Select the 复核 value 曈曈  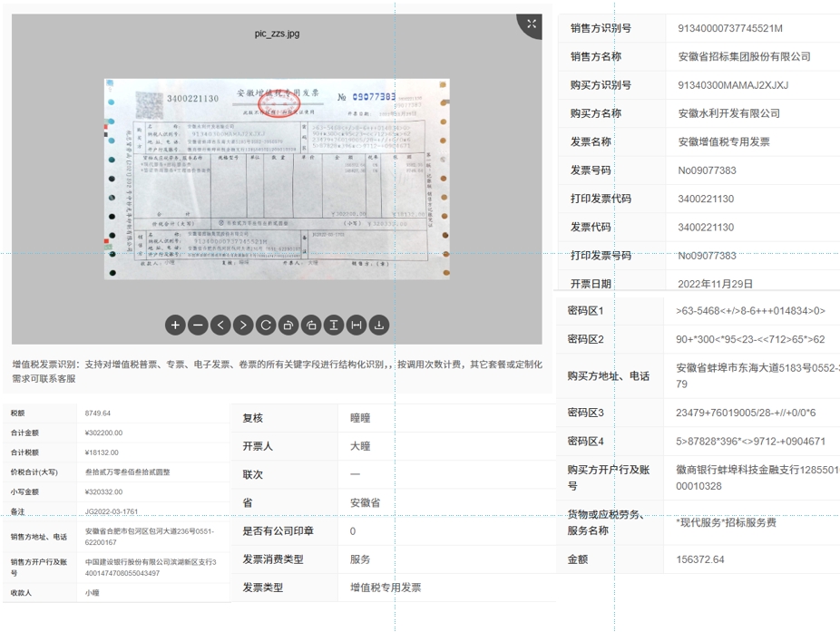coord(360,418)
